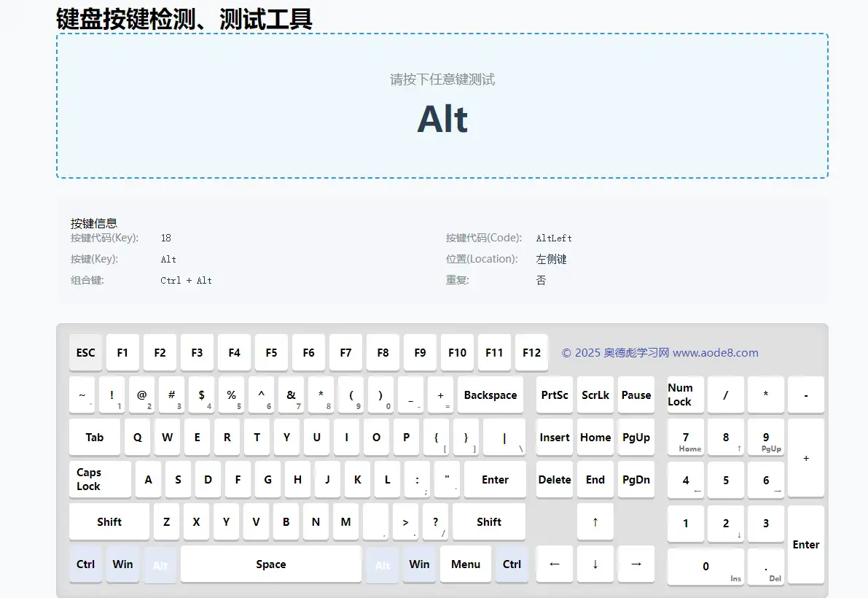Click the down arrow key

coord(595,564)
